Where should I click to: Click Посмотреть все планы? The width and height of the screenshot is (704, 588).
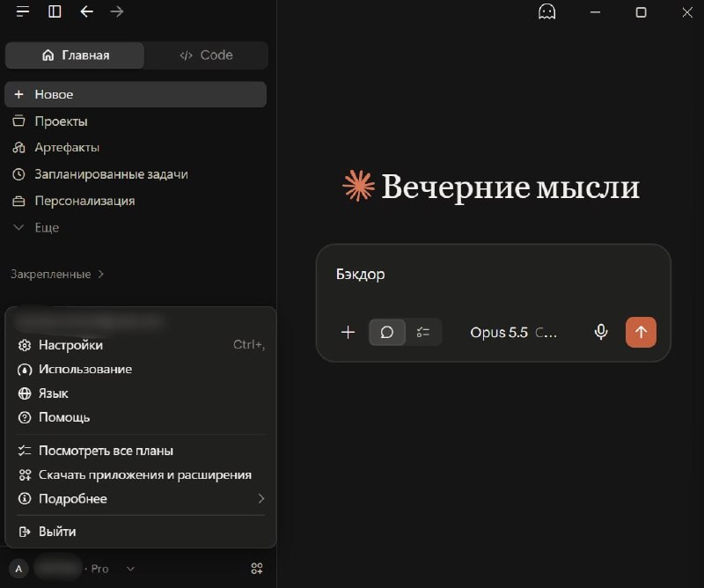(x=141, y=451)
